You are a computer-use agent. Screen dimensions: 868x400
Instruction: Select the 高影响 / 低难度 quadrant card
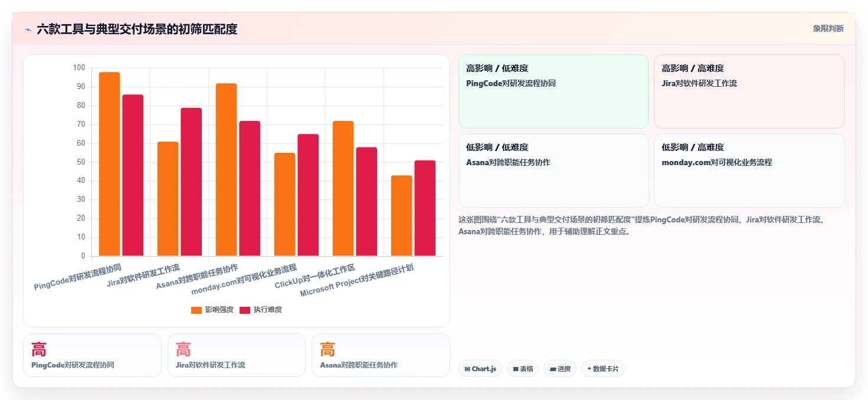point(553,91)
